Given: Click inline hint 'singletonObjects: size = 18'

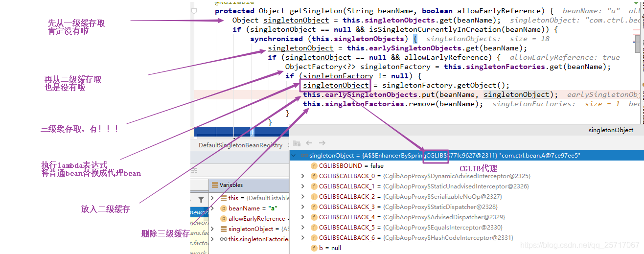Looking at the screenshot, I should pyautogui.click(x=488, y=39).
